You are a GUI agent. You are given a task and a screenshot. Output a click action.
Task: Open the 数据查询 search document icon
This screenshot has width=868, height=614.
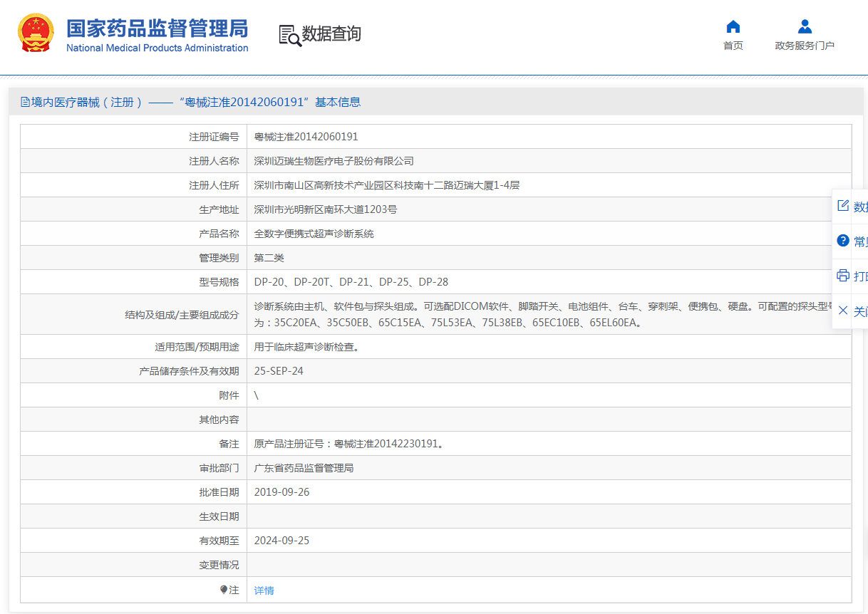pyautogui.click(x=289, y=35)
